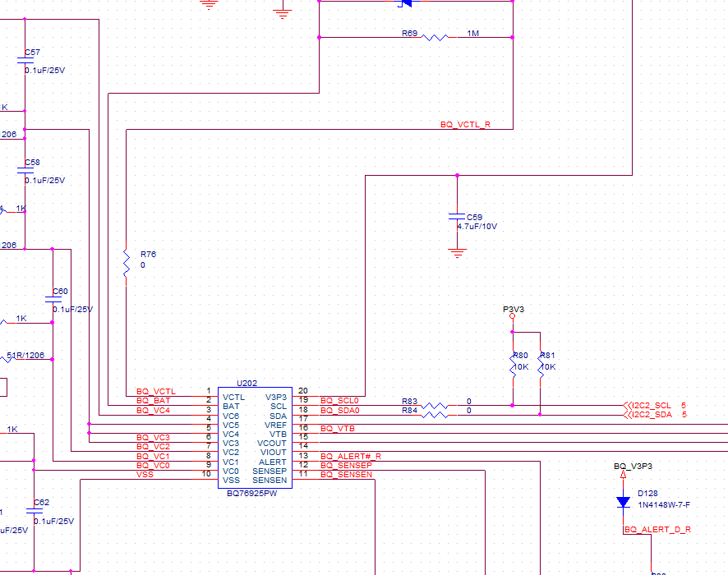Select the BQ_V3P3 power arrow symbol
This screenshot has height=575, width=728.
pos(623,474)
